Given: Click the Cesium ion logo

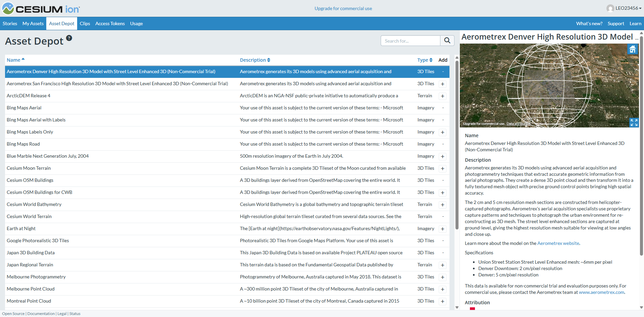Looking at the screenshot, I should coord(41,9).
